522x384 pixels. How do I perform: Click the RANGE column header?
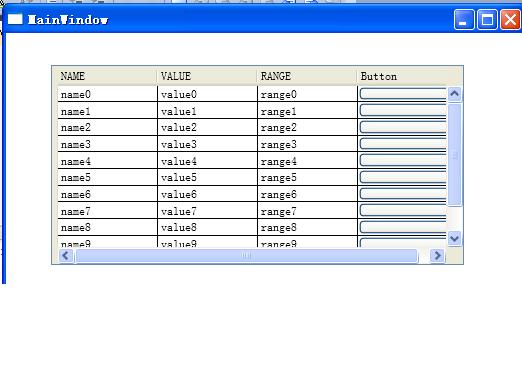pyautogui.click(x=307, y=76)
